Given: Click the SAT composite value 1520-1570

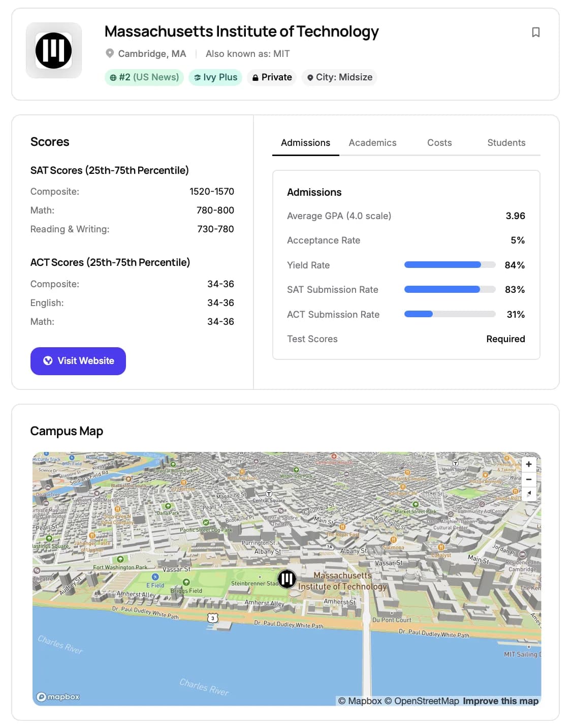Looking at the screenshot, I should (x=212, y=192).
